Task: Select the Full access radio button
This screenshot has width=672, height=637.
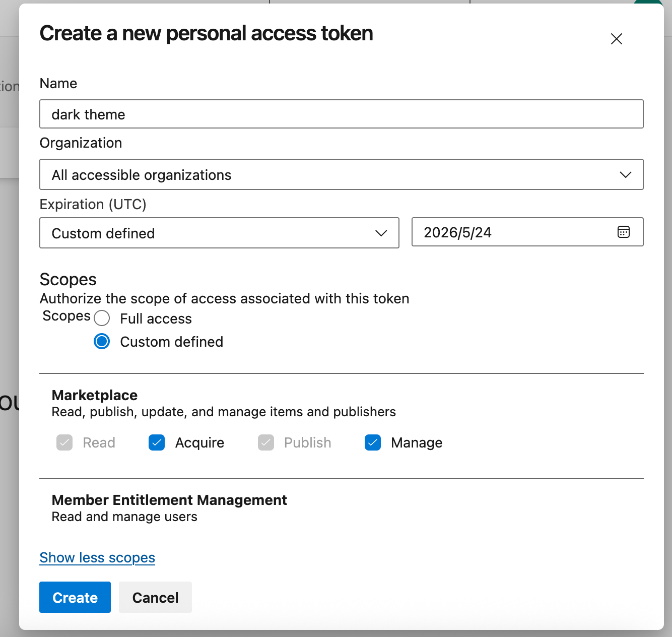Action: (x=102, y=318)
